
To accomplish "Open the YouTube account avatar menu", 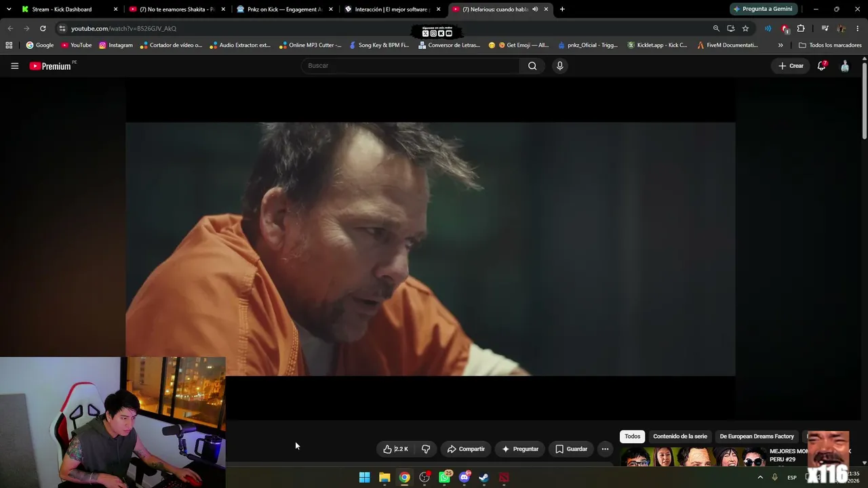I will coord(845,66).
